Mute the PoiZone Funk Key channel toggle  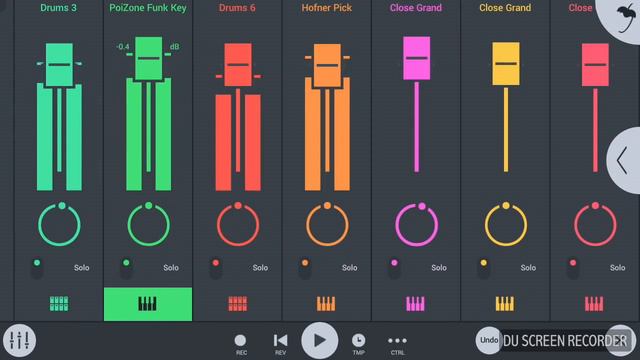click(126, 268)
